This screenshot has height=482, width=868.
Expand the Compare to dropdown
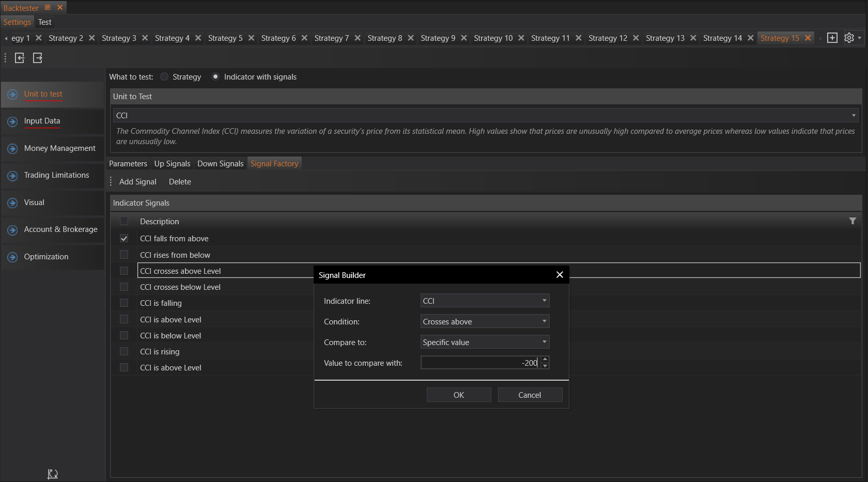(485, 342)
